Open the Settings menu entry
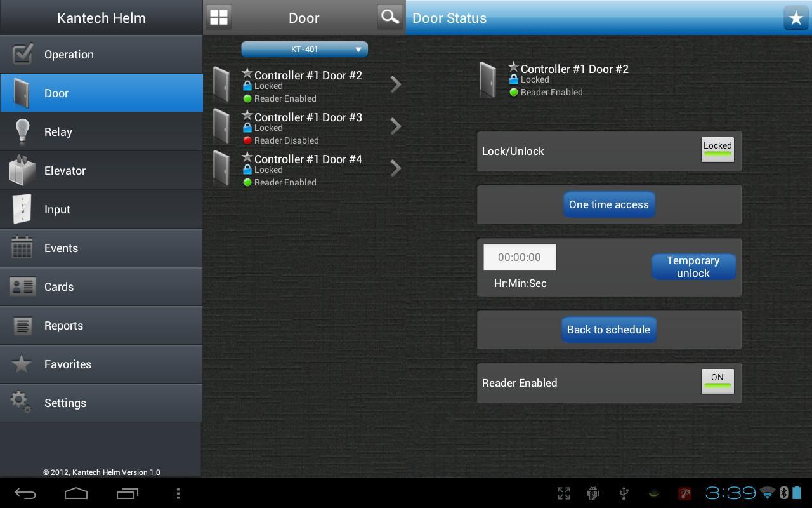Screen dimensions: 812x508 [65, 403]
